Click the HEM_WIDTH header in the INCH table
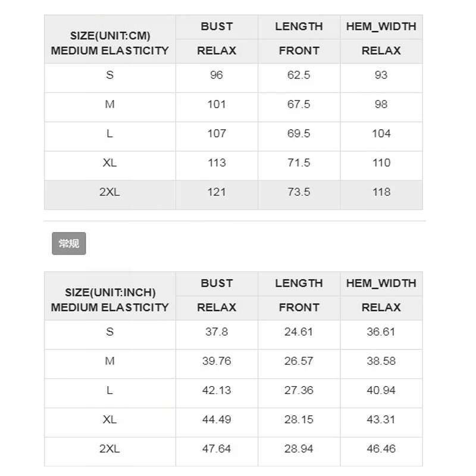 (x=381, y=283)
